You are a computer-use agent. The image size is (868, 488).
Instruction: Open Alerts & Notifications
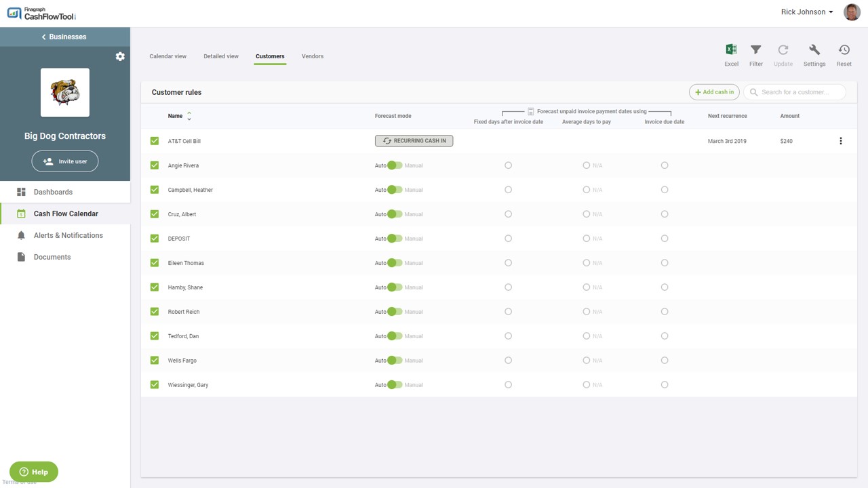tap(65, 235)
